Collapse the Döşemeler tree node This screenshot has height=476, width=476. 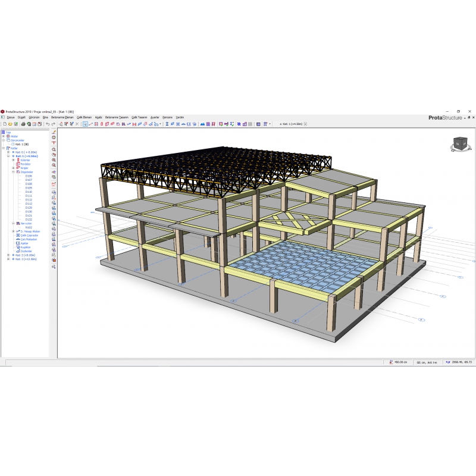tap(13, 172)
